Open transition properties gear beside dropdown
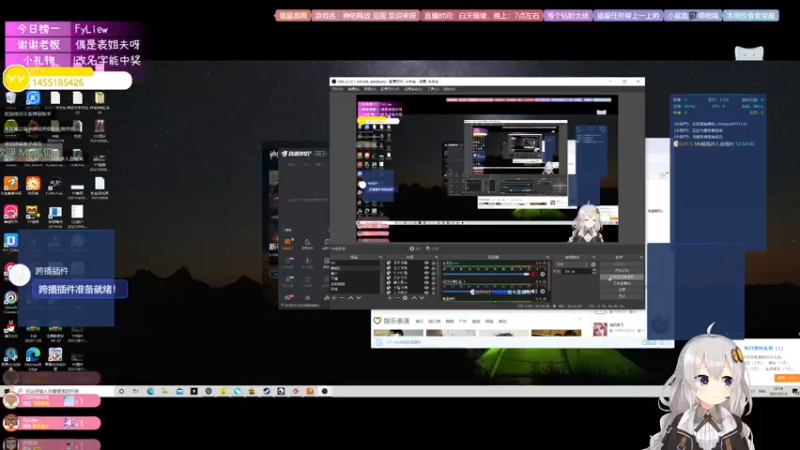Screen dimensions: 800x450 coord(593,264)
